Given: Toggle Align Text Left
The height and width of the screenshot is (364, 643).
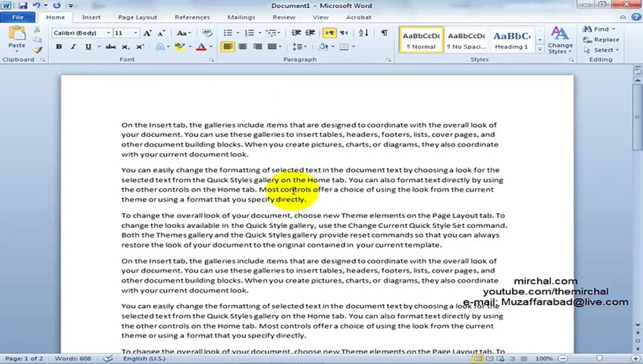Looking at the screenshot, I should (x=228, y=47).
